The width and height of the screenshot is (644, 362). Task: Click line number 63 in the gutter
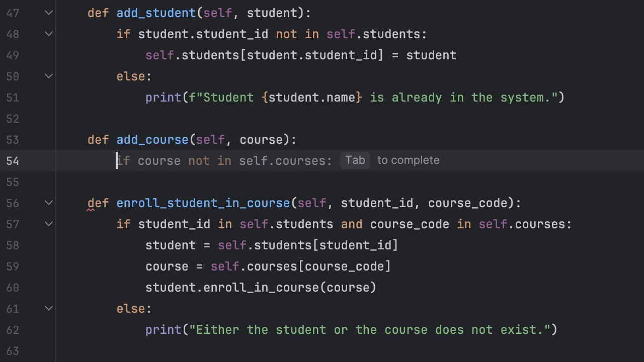pyautogui.click(x=13, y=351)
